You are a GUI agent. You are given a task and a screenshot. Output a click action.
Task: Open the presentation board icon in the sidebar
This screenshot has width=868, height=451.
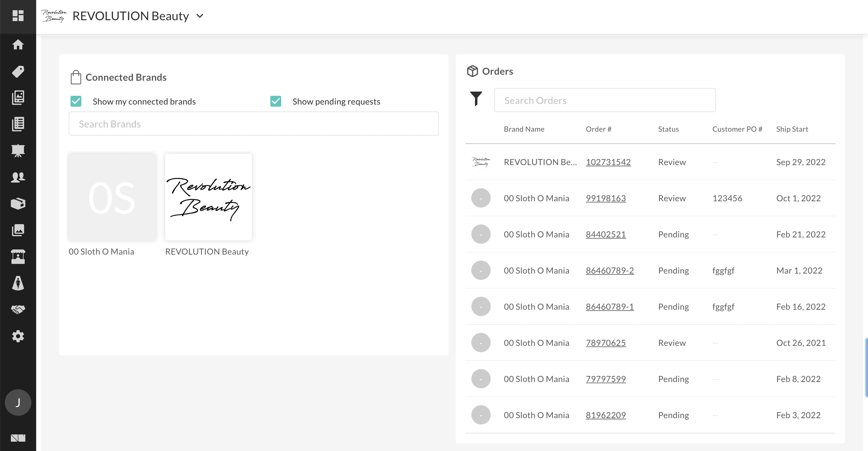pos(18,151)
